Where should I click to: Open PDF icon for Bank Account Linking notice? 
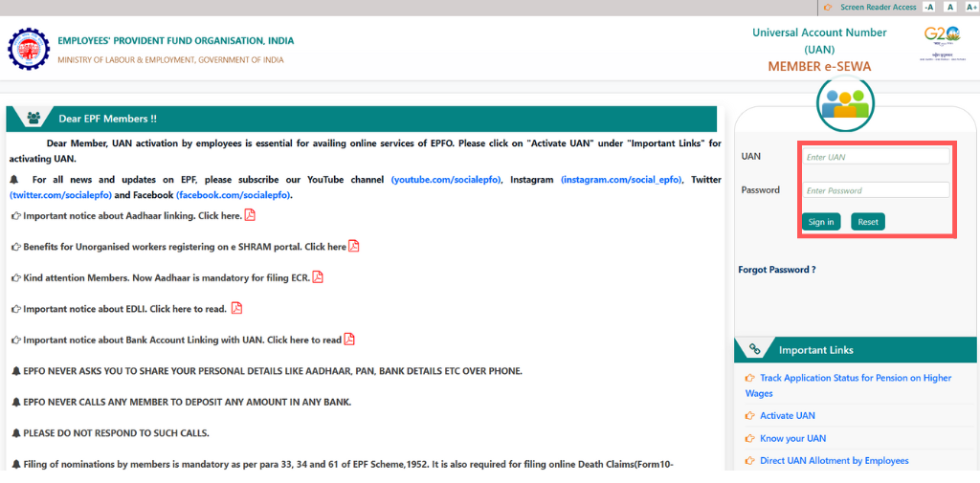coord(349,340)
